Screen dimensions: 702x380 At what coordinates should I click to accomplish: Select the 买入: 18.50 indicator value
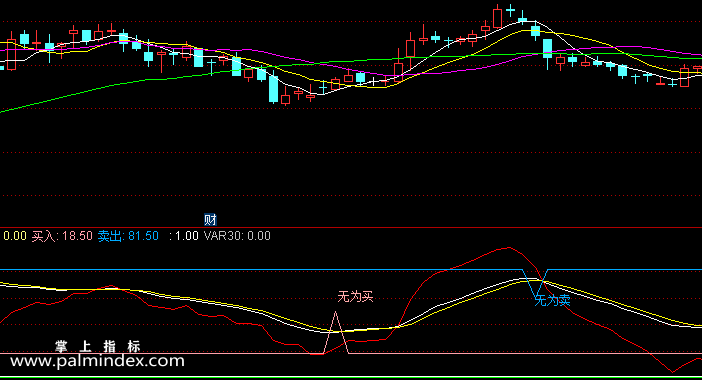click(x=62, y=236)
